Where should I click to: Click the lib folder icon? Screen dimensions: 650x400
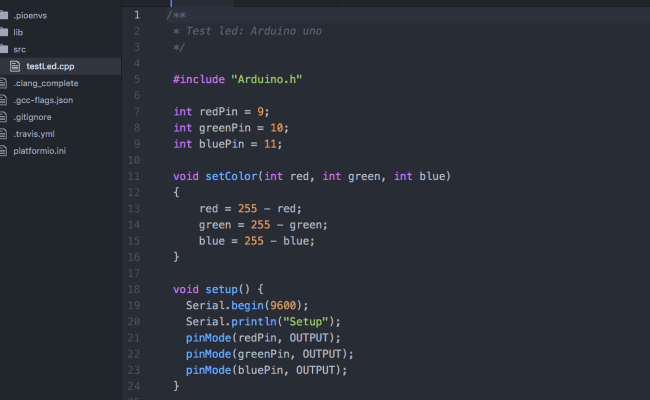(4, 32)
